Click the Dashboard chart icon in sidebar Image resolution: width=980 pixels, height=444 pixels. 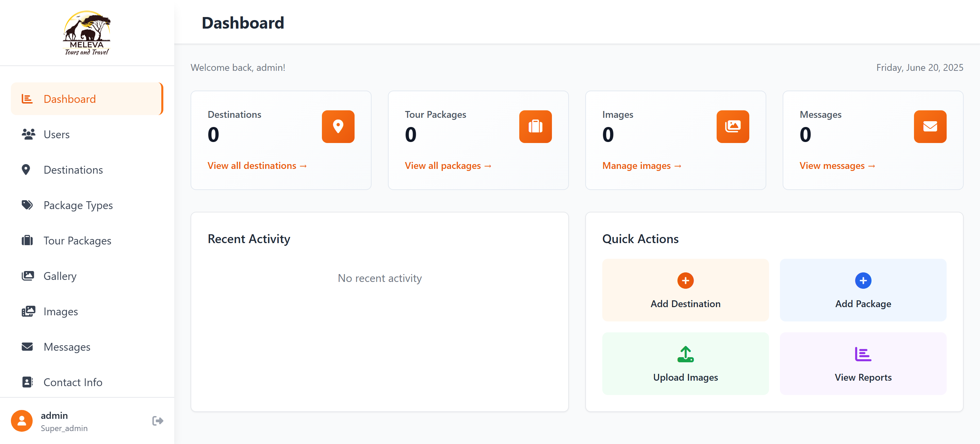tap(27, 99)
